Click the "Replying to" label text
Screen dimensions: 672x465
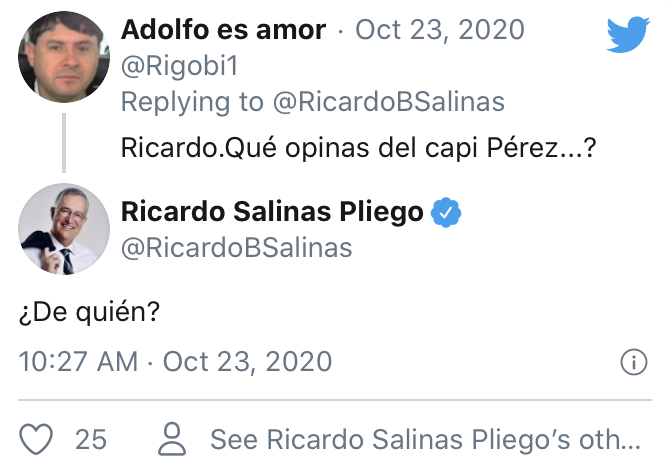click(x=192, y=102)
